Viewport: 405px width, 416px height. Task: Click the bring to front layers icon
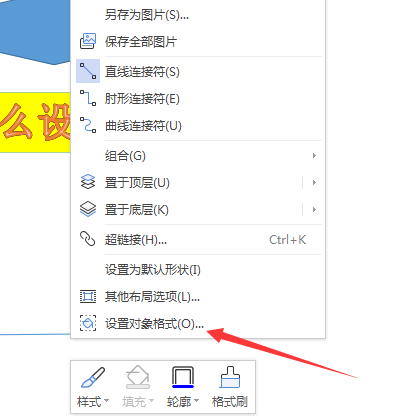[x=88, y=182]
